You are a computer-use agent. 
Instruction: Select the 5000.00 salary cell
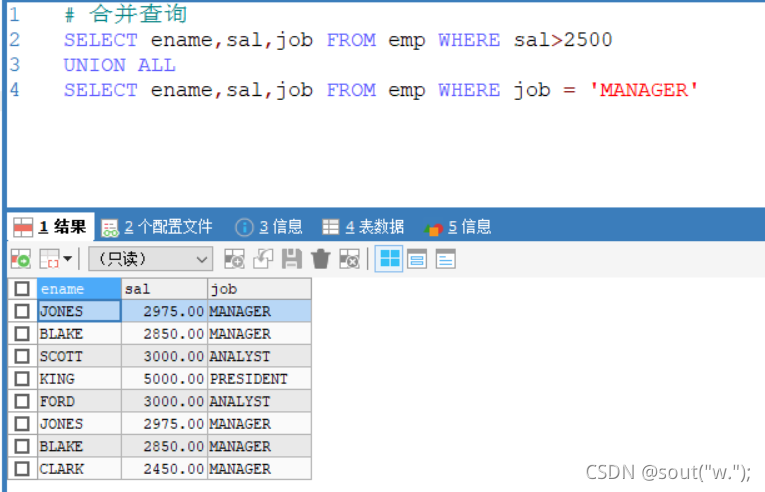point(164,379)
